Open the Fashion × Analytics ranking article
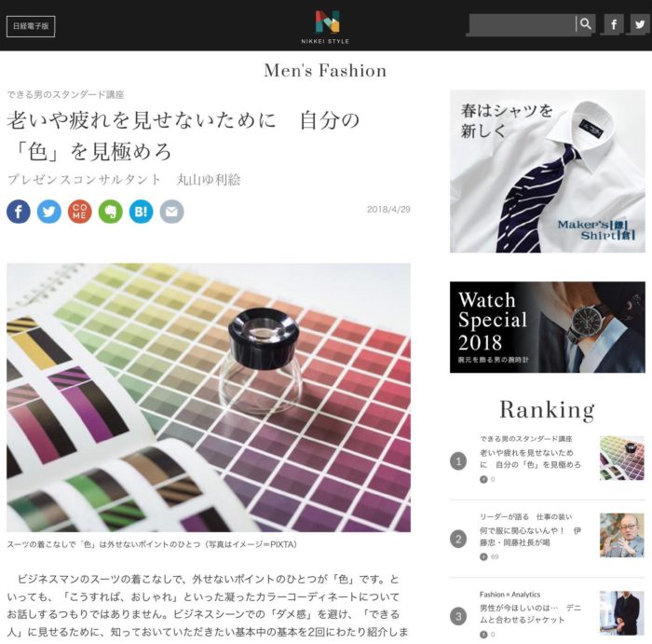Viewport: 652px width, 644px height. click(530, 613)
